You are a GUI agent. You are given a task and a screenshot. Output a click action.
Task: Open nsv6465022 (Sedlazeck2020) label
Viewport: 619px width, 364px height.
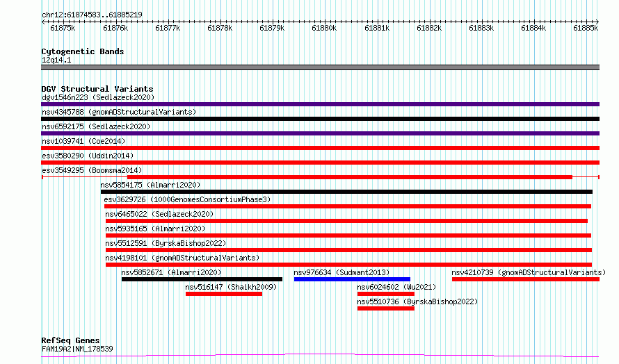coord(159,214)
